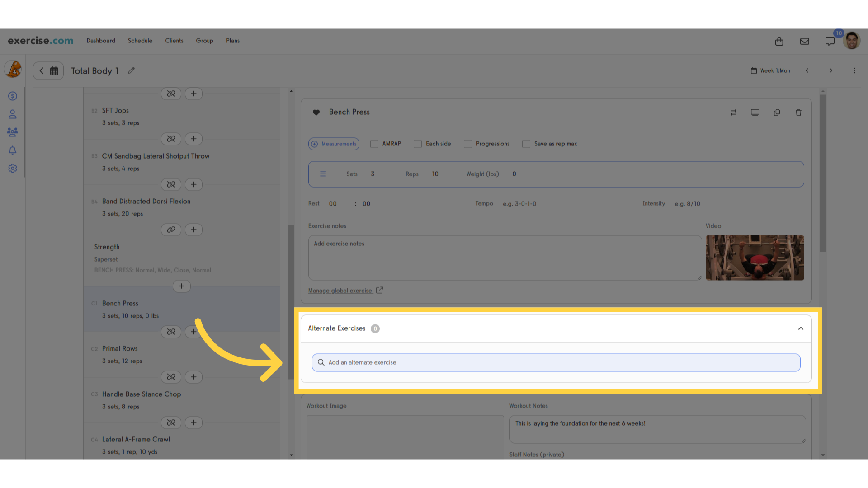Click the Bench Press video thumbnail

(x=755, y=258)
